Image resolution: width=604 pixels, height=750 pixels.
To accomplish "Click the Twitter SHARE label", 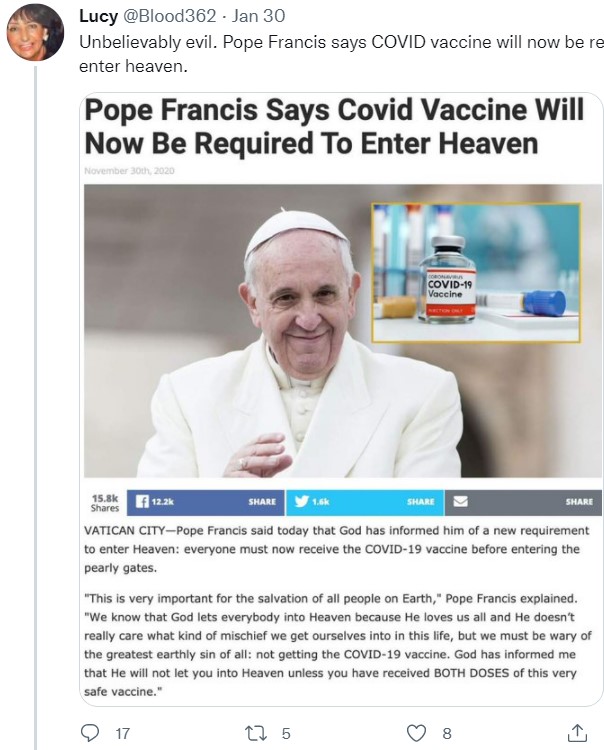I will click(421, 502).
